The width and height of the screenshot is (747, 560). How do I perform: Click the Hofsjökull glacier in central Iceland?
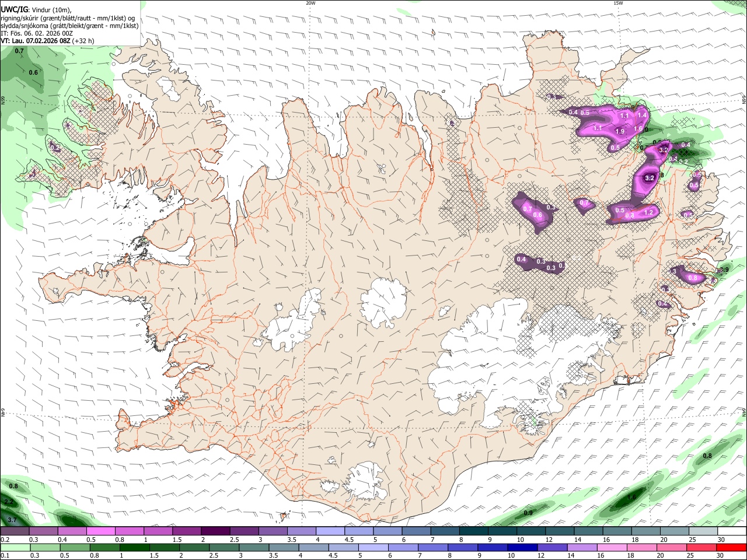pyautogui.click(x=383, y=302)
